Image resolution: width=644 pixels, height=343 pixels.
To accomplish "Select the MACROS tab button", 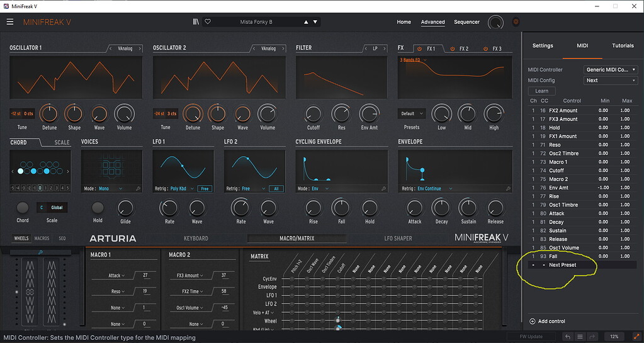I will coord(42,239).
